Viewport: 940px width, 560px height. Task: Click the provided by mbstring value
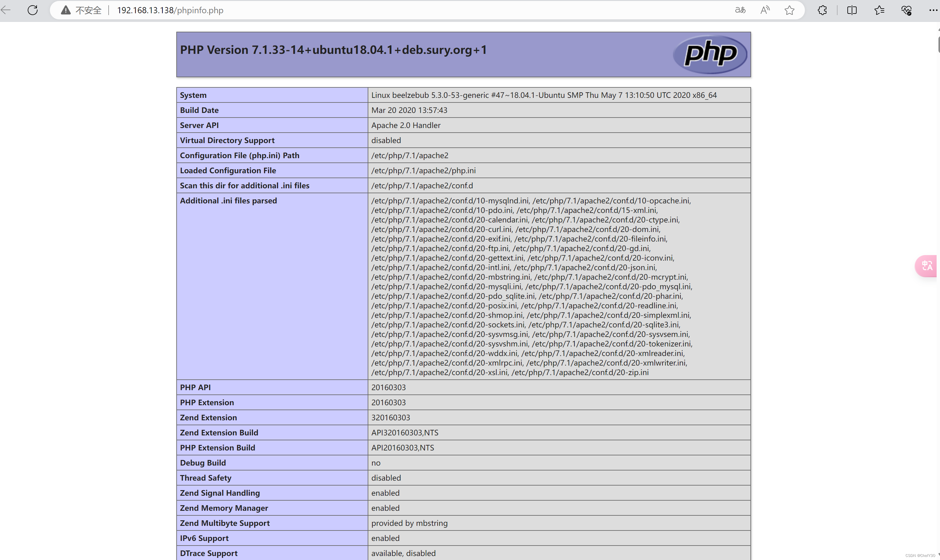[x=410, y=523]
